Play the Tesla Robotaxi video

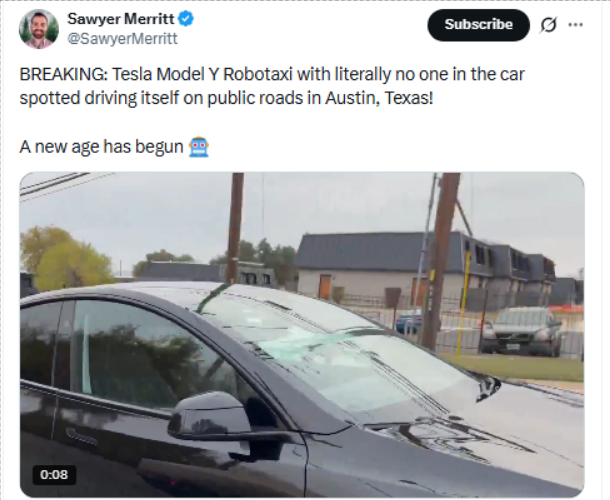pyautogui.click(x=302, y=335)
